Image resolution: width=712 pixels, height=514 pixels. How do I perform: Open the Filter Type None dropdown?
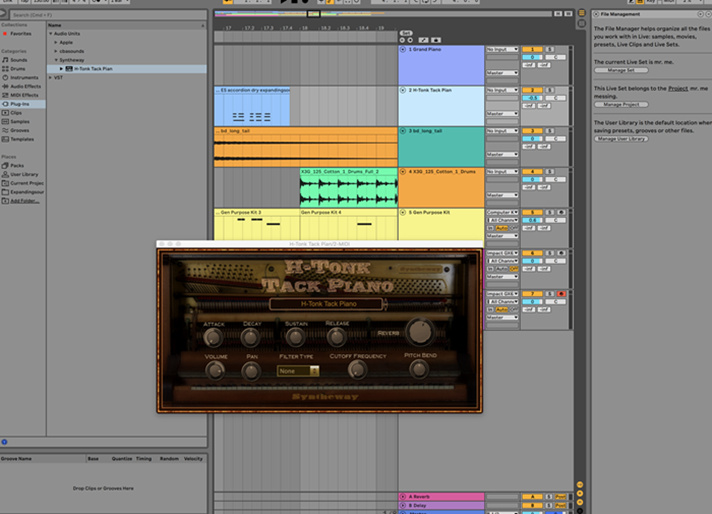[298, 371]
